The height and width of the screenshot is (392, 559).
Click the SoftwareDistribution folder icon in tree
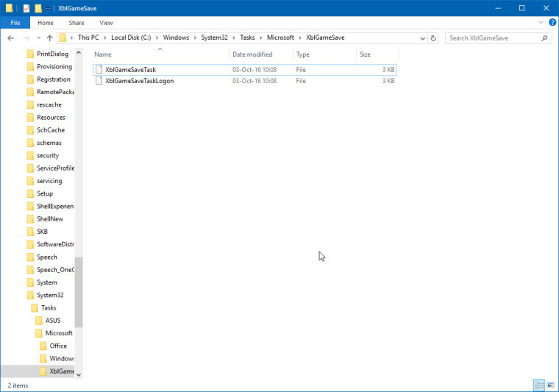point(31,244)
